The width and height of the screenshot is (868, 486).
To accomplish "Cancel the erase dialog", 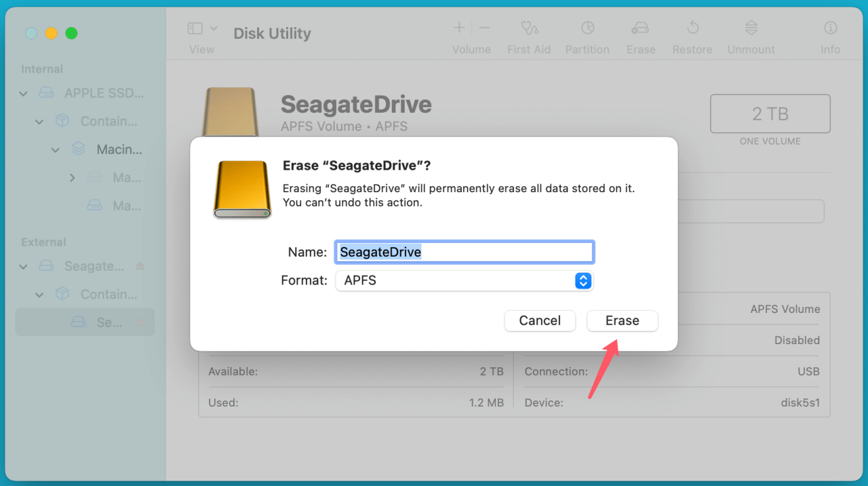I will tap(540, 320).
